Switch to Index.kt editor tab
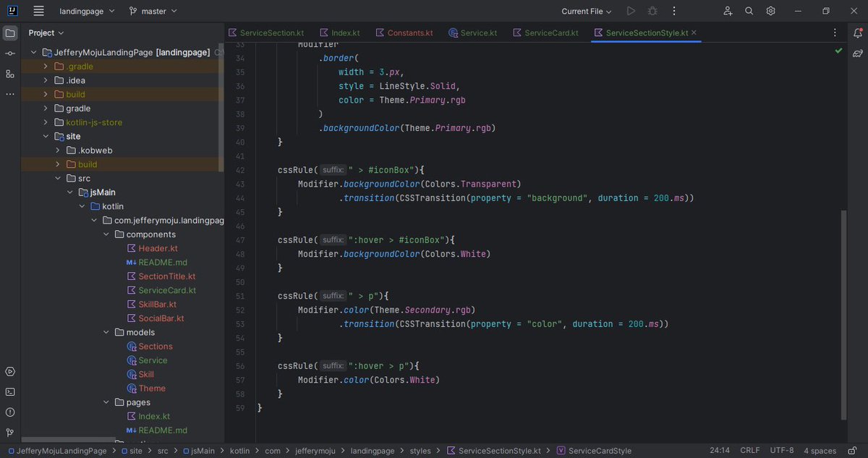The width and height of the screenshot is (868, 458). [340, 33]
